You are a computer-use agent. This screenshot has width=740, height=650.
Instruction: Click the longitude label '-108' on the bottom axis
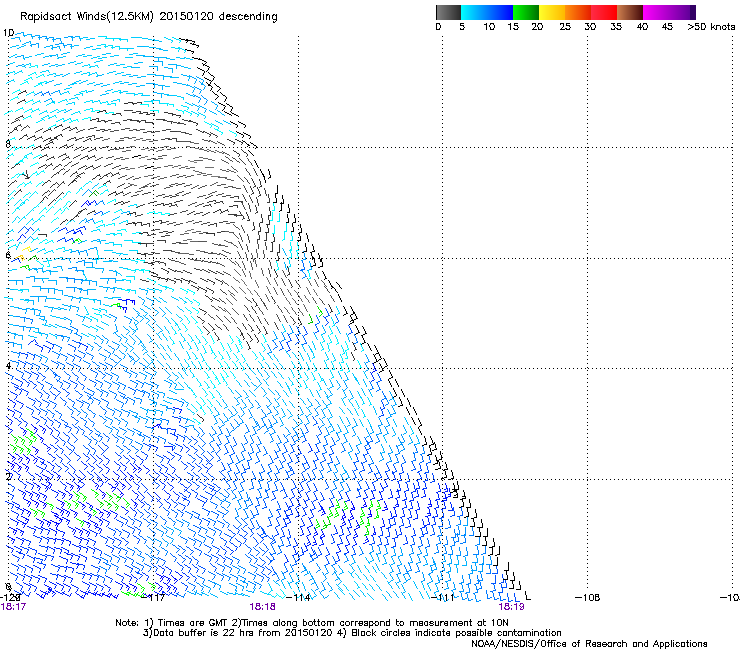coord(588,598)
